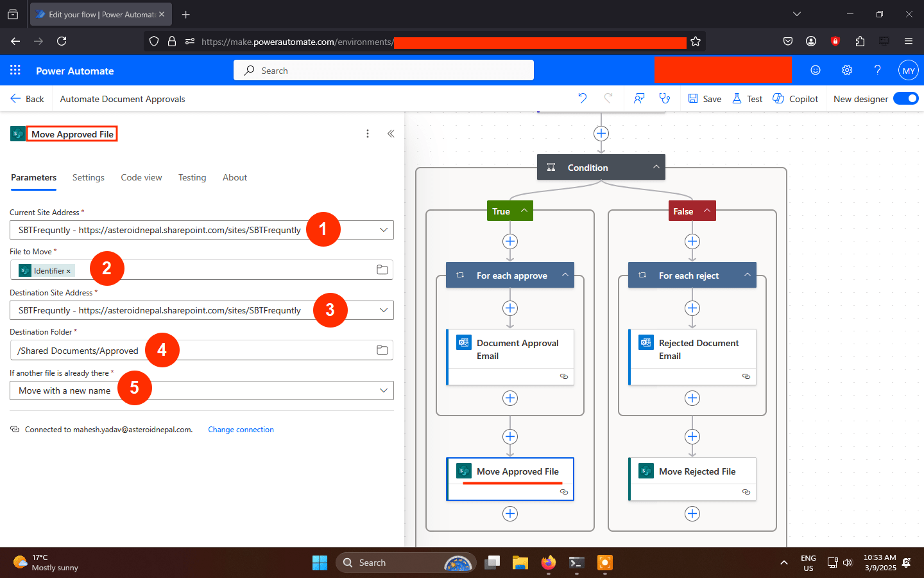Click connection link icon on Move Approved File card

pyautogui.click(x=564, y=492)
